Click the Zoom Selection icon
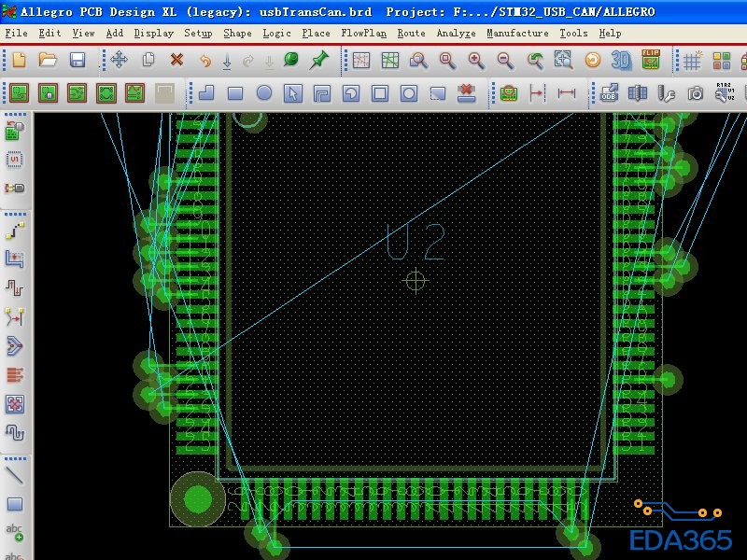The height and width of the screenshot is (560, 747). click(564, 60)
